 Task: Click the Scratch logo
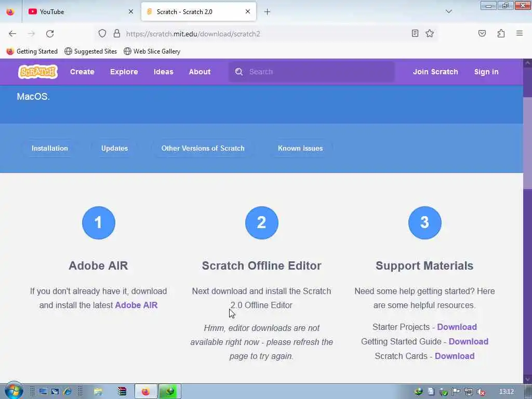coord(38,72)
